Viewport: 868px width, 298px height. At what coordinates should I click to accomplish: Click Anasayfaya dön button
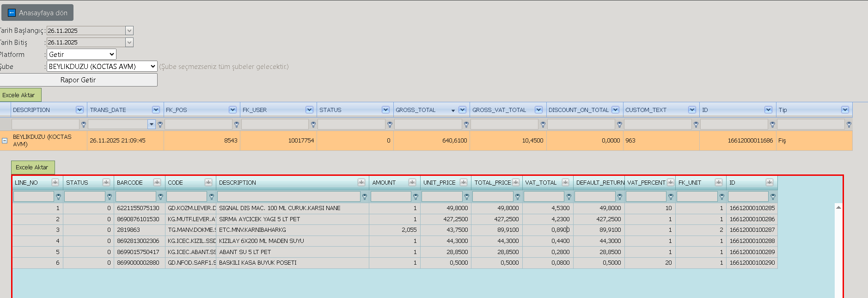point(38,12)
